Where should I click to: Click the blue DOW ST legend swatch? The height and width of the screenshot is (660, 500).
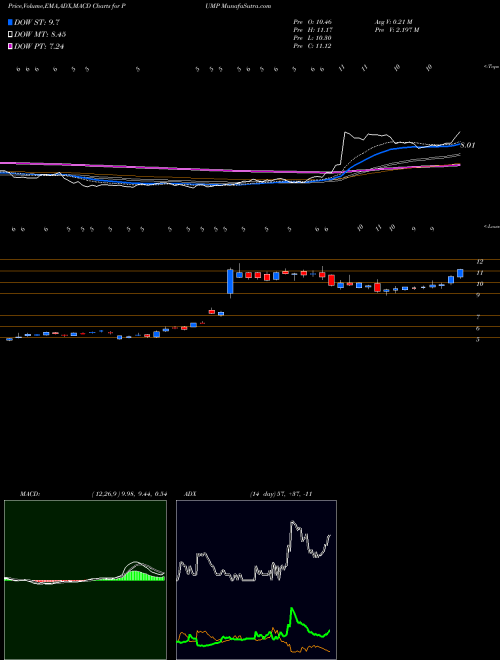click(10, 22)
